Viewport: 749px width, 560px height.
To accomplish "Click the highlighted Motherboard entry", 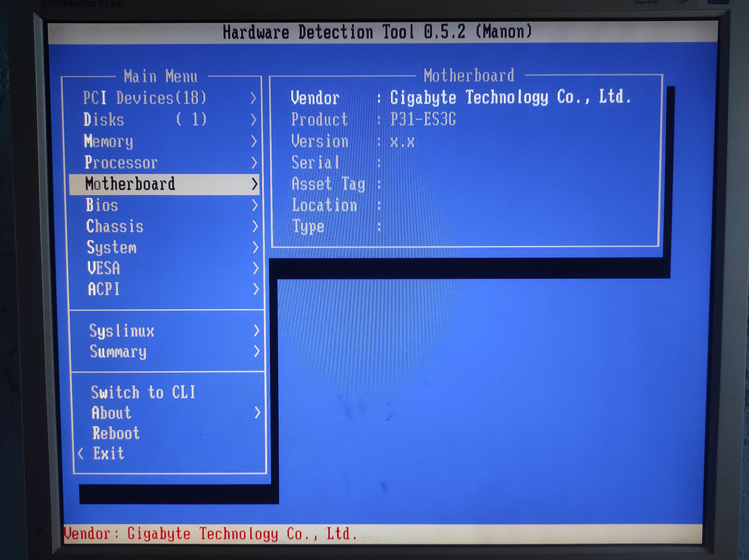I will tap(131, 184).
